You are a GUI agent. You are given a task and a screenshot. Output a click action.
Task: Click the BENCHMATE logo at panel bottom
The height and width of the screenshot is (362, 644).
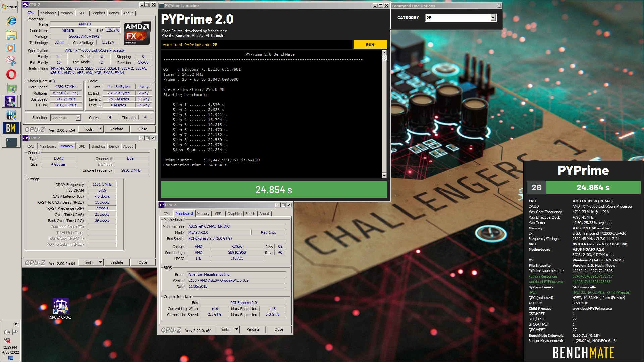(x=584, y=353)
